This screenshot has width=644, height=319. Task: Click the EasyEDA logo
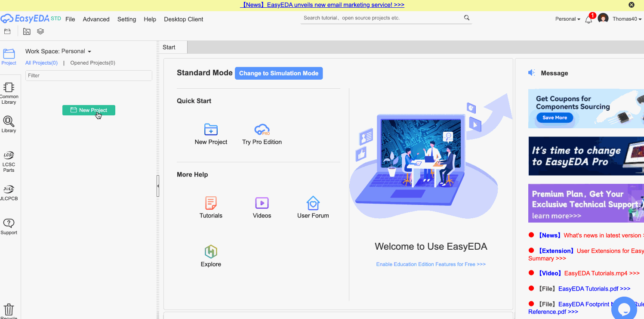31,19
